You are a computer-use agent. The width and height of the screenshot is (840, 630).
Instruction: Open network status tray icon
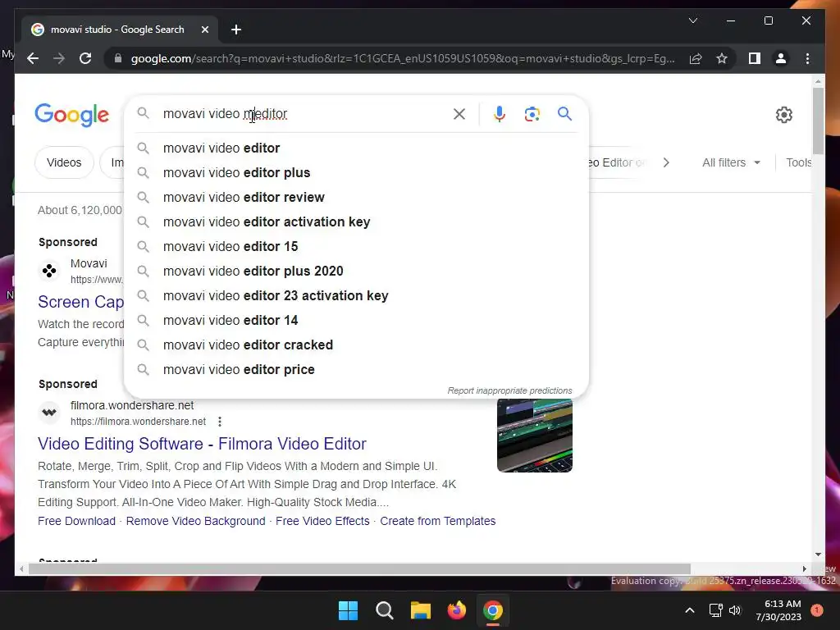tap(715, 610)
